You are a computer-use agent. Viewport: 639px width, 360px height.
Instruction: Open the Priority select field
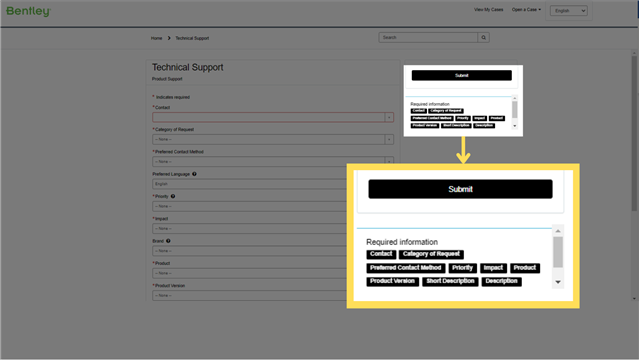[249, 206]
